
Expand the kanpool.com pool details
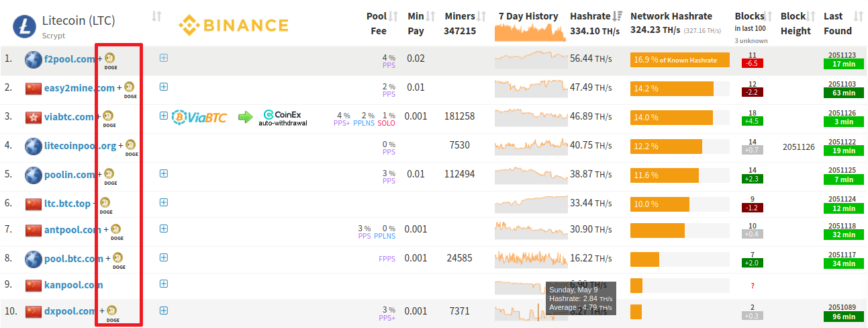point(164,284)
